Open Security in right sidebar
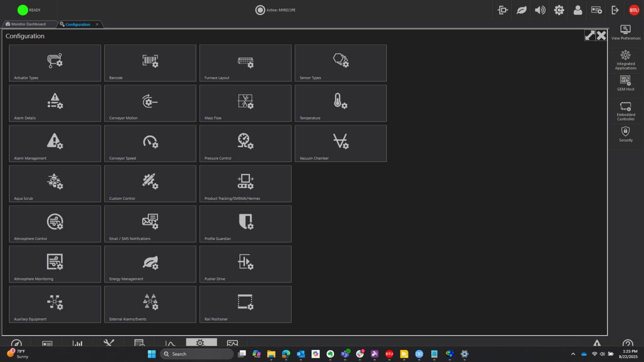 pyautogui.click(x=626, y=134)
